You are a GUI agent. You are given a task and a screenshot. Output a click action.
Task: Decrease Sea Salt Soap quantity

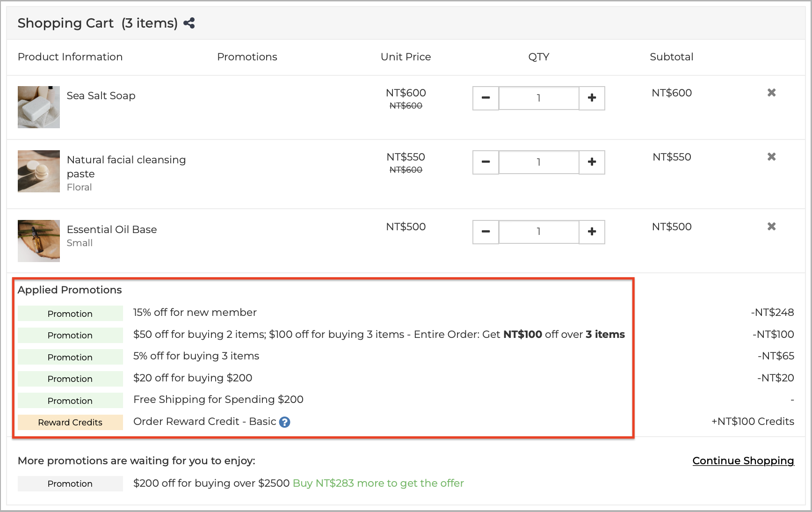486,98
